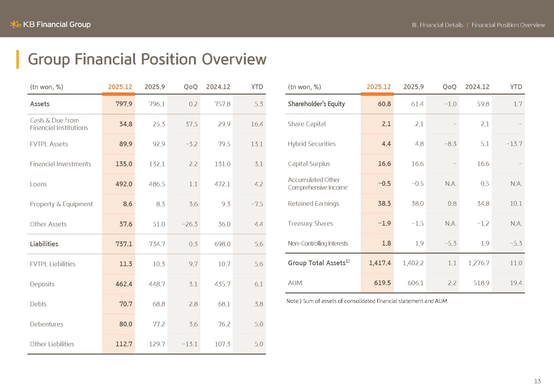Select the Assets row label

[x=40, y=104]
